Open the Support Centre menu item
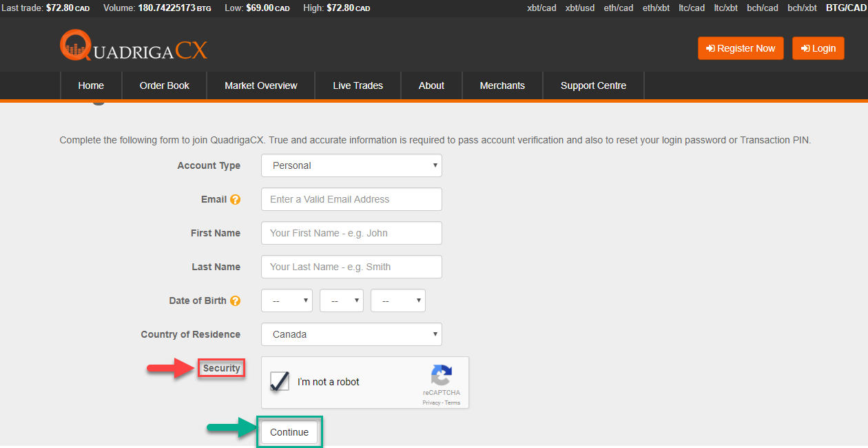 pos(594,85)
